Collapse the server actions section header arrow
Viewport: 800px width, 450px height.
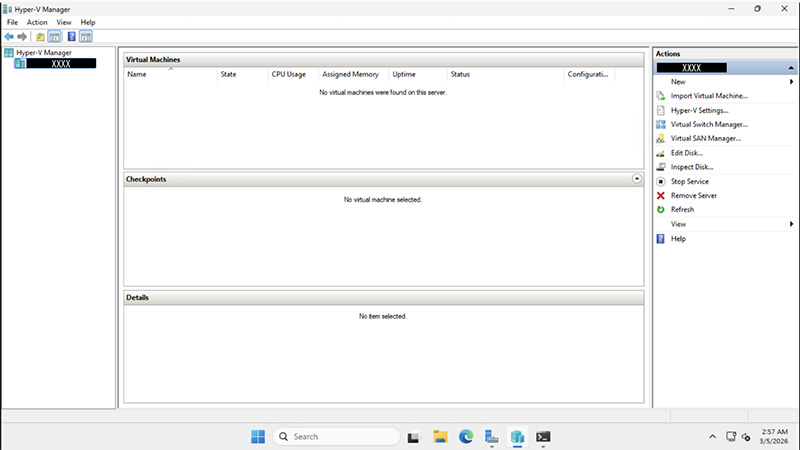[791, 67]
